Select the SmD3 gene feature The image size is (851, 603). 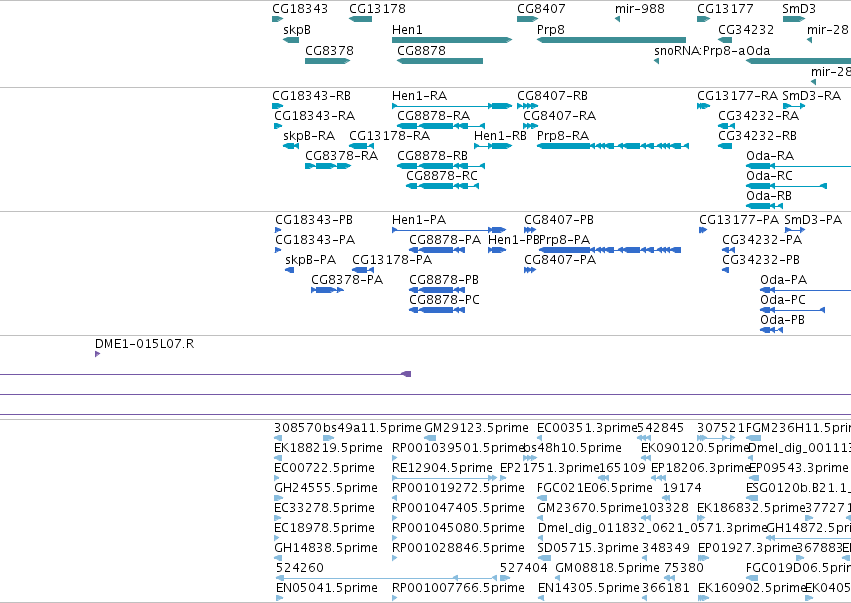click(x=793, y=19)
